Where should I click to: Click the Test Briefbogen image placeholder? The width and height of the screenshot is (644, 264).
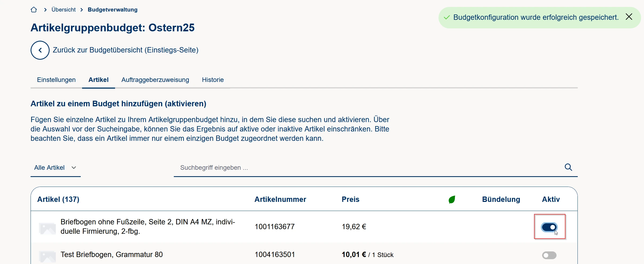click(47, 256)
